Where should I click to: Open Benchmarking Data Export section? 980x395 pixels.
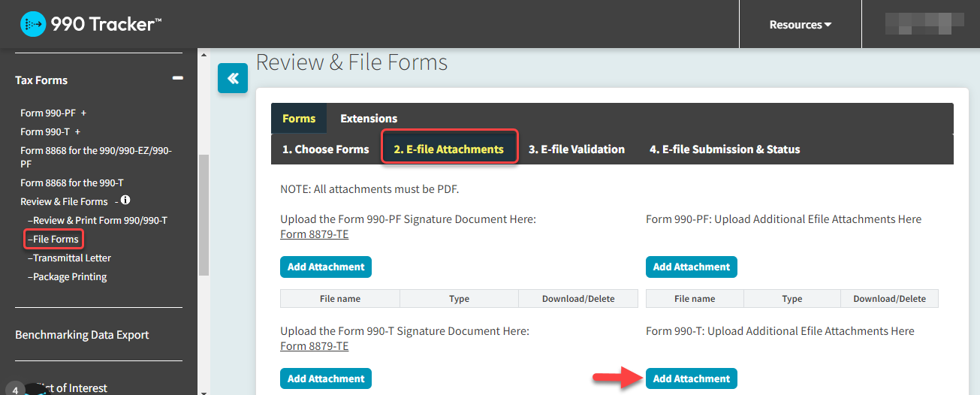[82, 335]
